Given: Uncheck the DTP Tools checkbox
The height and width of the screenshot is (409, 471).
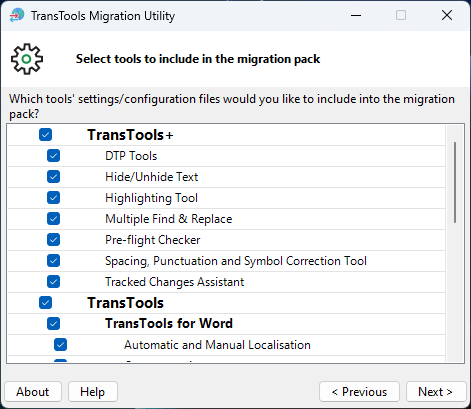Looking at the screenshot, I should (53, 156).
